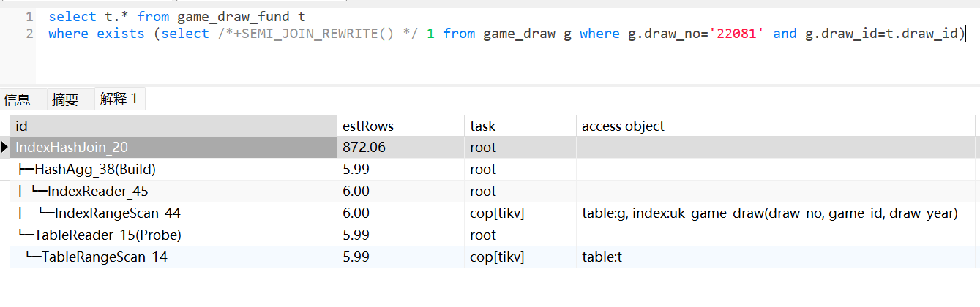Click the current row arrow indicator
The height and width of the screenshot is (307, 980).
click(x=5, y=147)
